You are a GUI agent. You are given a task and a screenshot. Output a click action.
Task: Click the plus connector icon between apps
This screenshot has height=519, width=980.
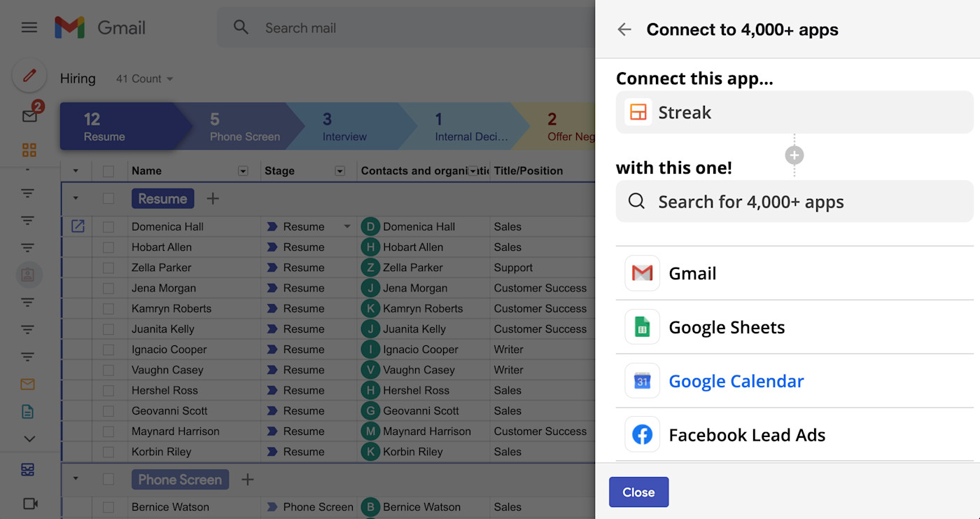tap(794, 155)
